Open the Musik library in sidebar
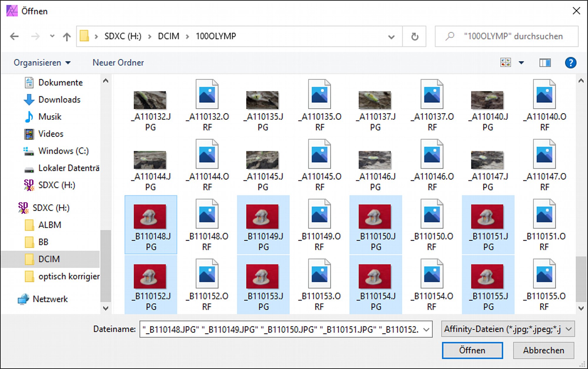The image size is (588, 369). tap(50, 117)
